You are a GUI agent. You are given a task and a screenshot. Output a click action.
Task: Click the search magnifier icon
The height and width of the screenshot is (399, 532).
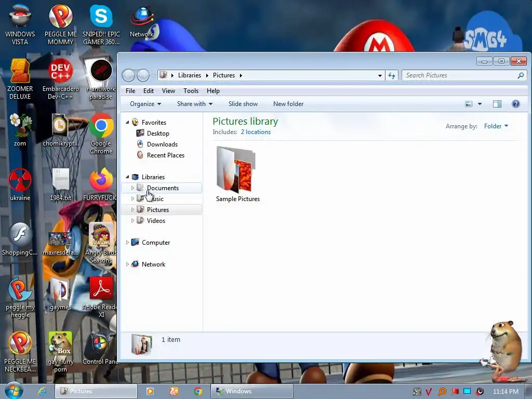(521, 75)
